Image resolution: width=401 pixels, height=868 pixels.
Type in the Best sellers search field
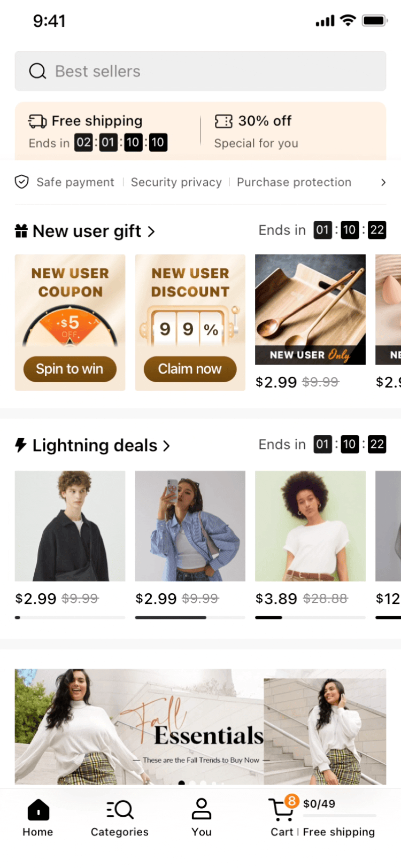pyautogui.click(x=214, y=71)
